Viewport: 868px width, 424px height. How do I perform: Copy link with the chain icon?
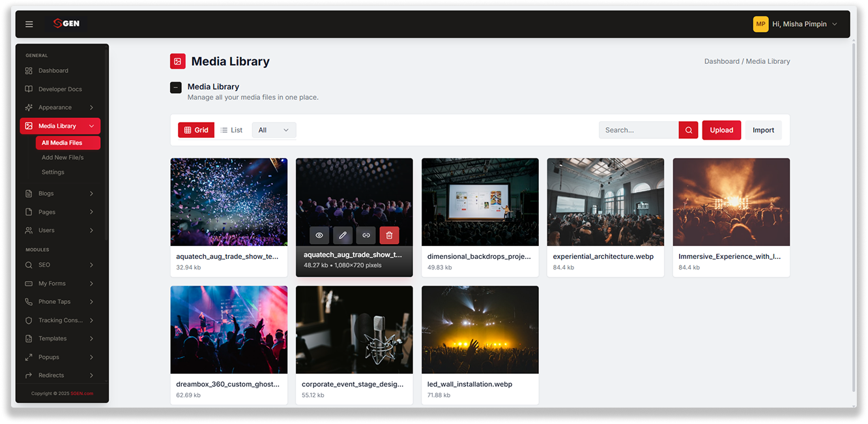(x=366, y=235)
